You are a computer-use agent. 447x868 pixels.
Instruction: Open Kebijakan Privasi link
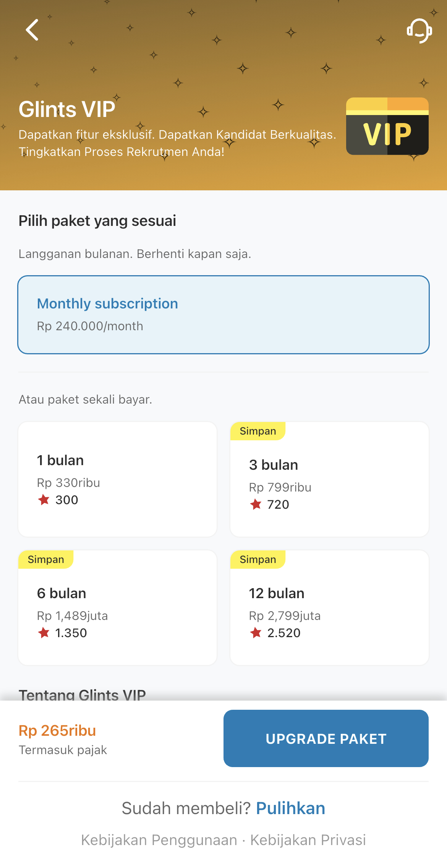[308, 840]
